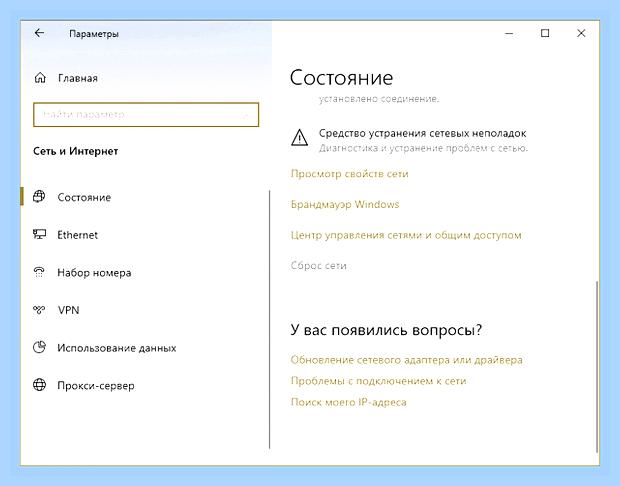
Task: Click the У вас появились вопросы? heading
Action: coord(386,330)
